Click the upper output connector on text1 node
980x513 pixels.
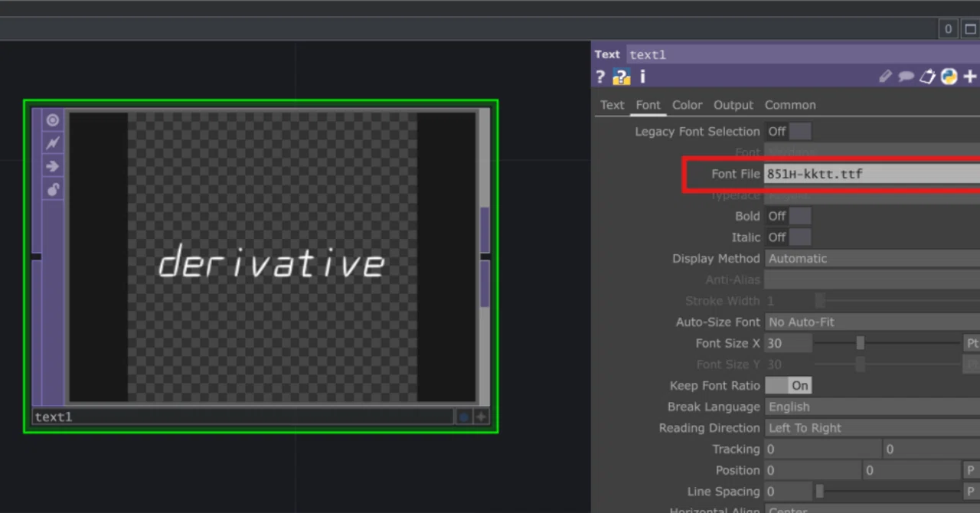point(485,230)
